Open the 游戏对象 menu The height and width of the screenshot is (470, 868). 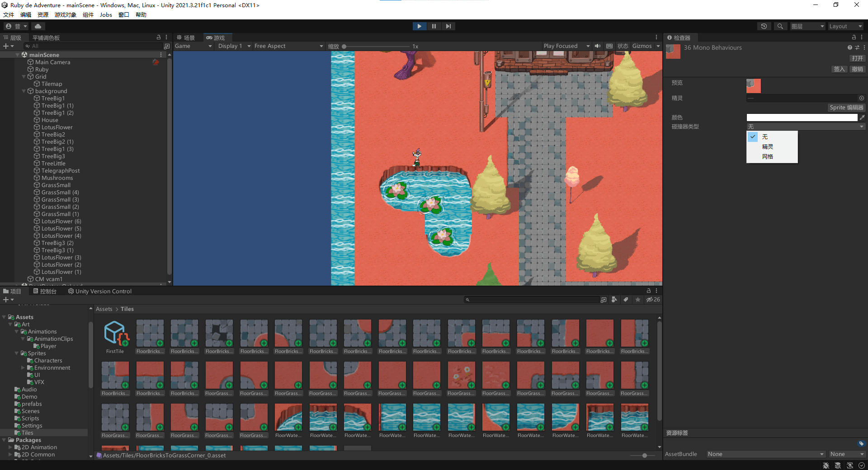[x=65, y=14]
